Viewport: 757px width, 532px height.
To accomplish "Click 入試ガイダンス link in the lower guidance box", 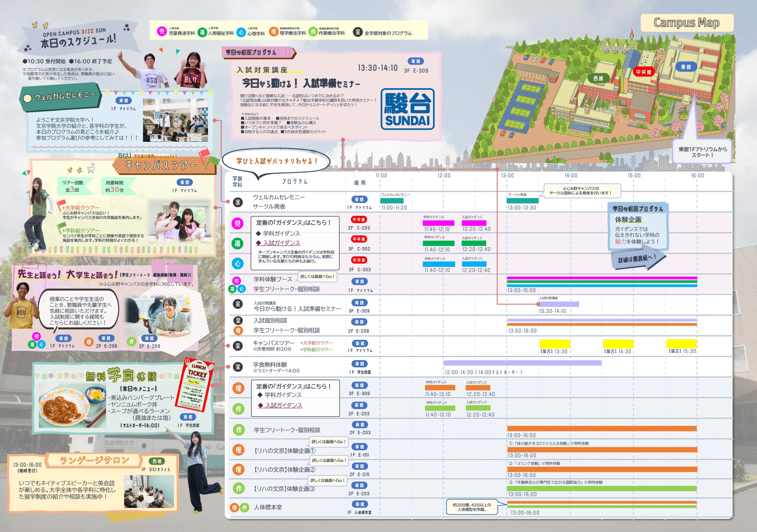I will pyautogui.click(x=283, y=405).
